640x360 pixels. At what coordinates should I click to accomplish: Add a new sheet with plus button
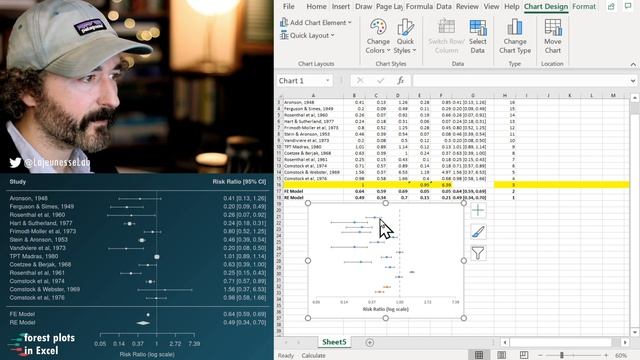(370, 342)
